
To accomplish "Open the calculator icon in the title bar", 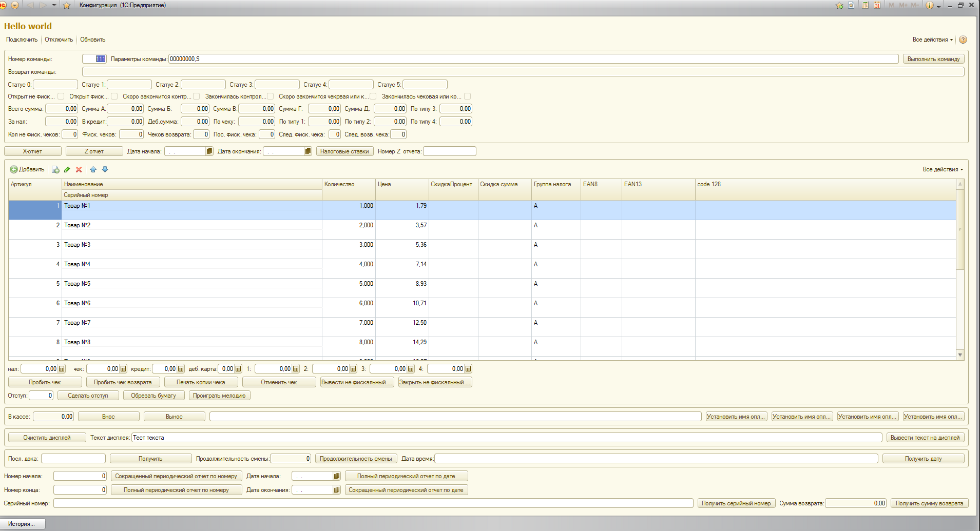I will click(x=866, y=5).
